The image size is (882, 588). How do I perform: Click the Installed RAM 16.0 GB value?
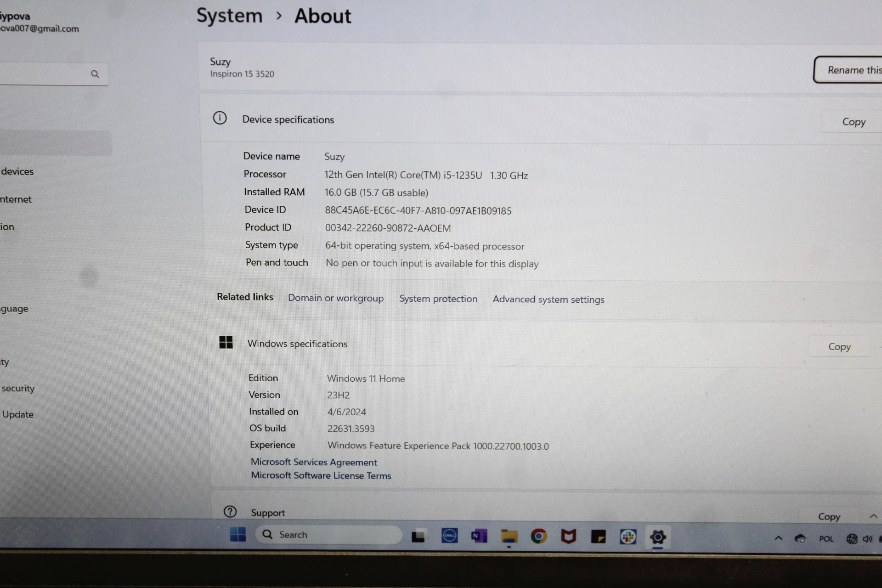pos(376,192)
